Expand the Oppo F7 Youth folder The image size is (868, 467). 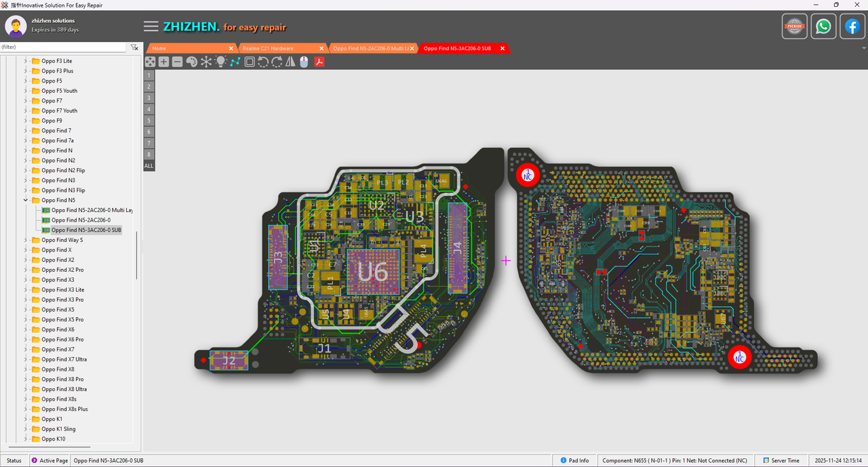pyautogui.click(x=26, y=110)
